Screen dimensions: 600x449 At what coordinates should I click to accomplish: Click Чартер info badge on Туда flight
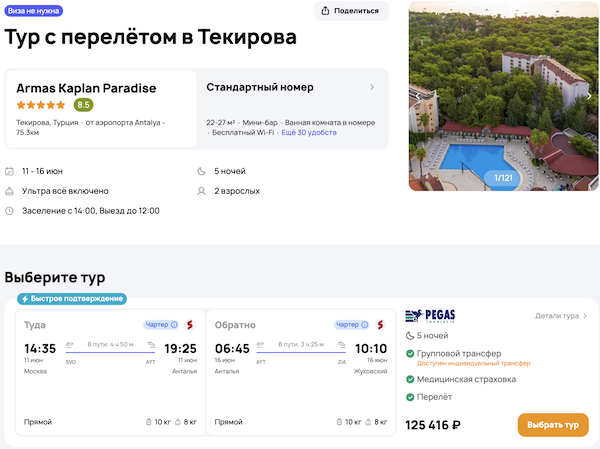coord(161,324)
